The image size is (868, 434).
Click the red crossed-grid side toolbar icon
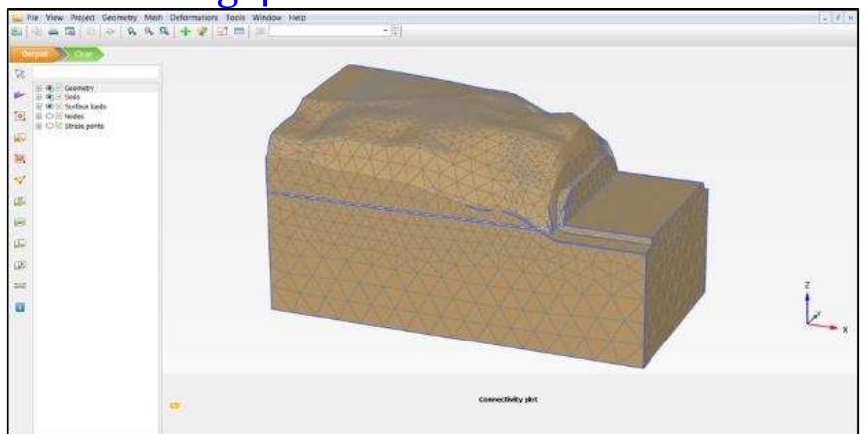pyautogui.click(x=20, y=158)
